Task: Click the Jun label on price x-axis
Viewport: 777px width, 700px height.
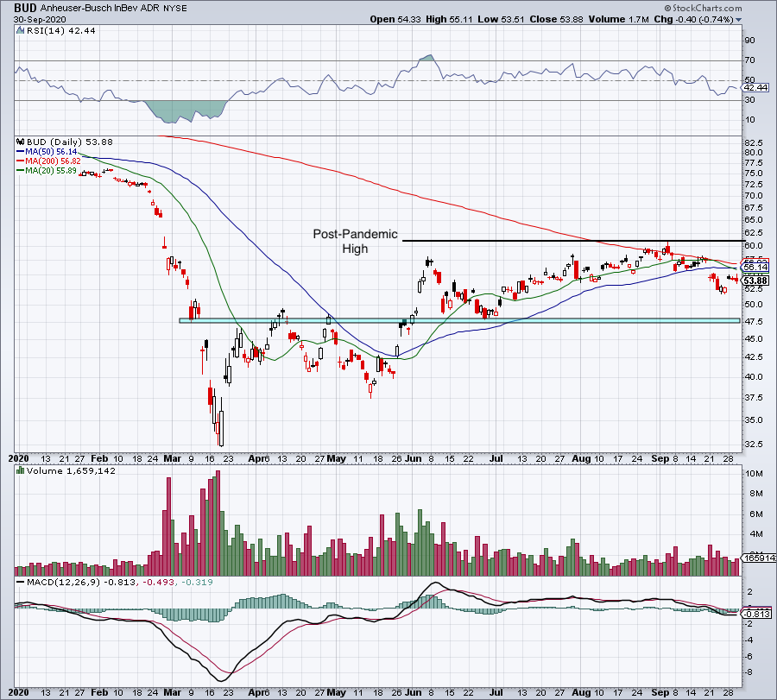Action: (x=414, y=458)
